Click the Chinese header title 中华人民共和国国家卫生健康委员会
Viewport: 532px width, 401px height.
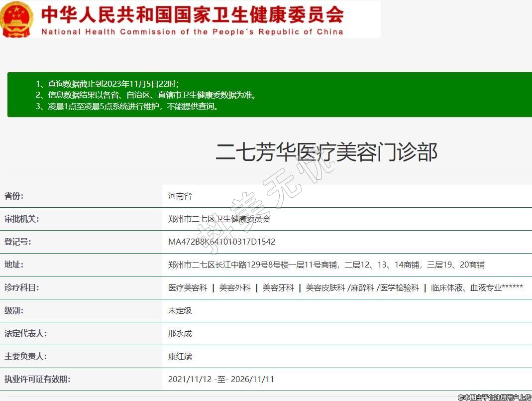pyautogui.click(x=192, y=14)
